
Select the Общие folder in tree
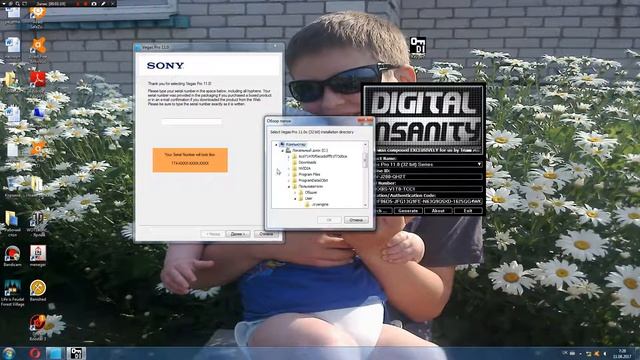pyautogui.click(x=311, y=192)
